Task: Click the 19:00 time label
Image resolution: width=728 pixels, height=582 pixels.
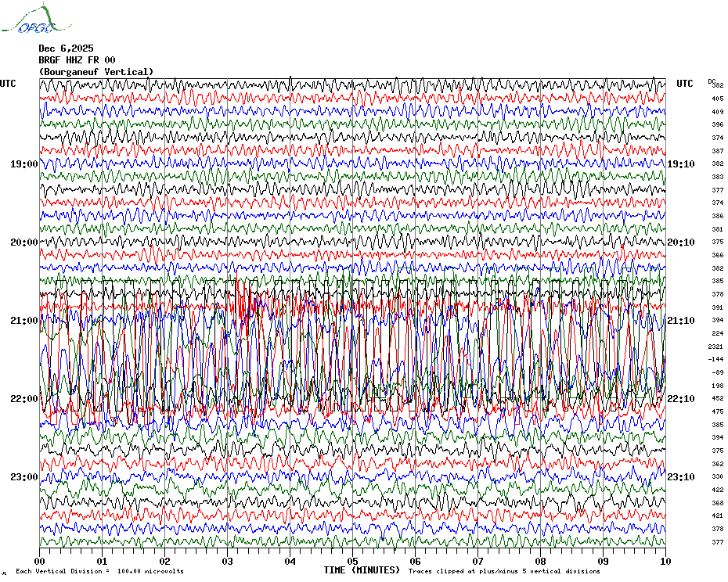Action: [x=24, y=164]
